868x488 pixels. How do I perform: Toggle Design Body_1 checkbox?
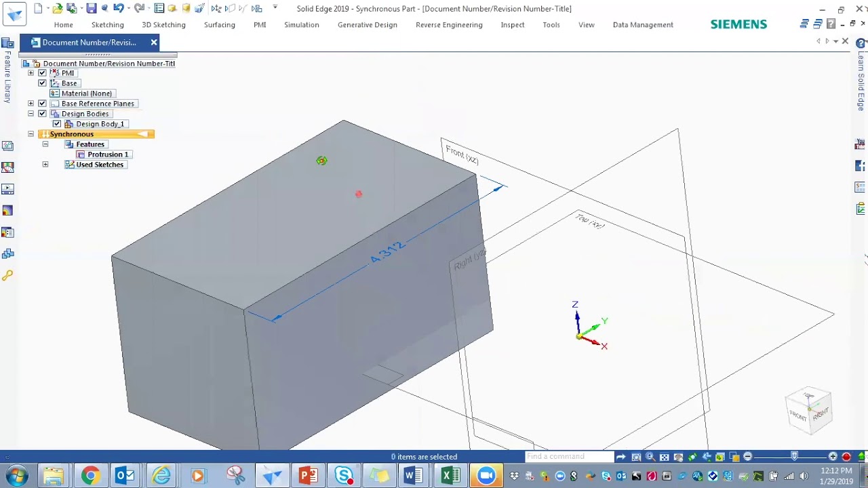click(57, 124)
